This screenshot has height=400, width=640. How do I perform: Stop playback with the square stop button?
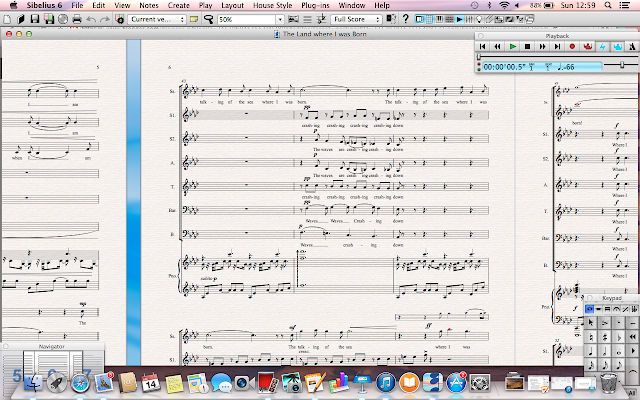(527, 47)
